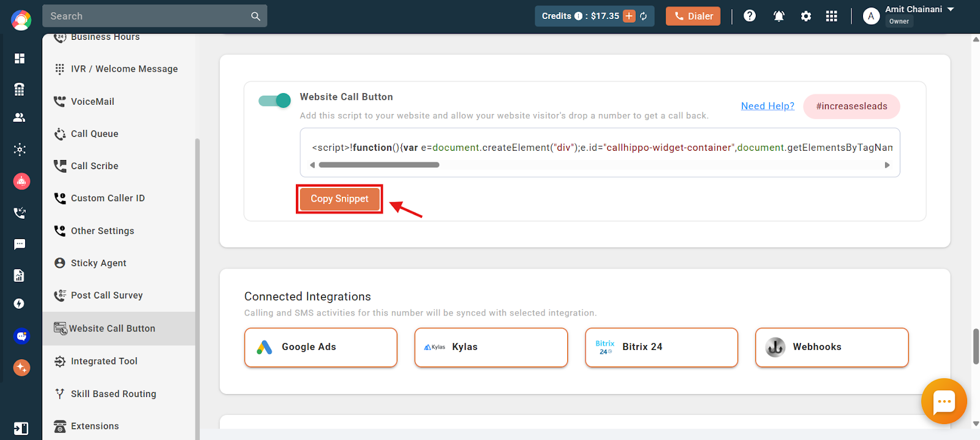Image resolution: width=980 pixels, height=440 pixels.
Task: Open the apps grid icon in top bar
Action: (831, 17)
